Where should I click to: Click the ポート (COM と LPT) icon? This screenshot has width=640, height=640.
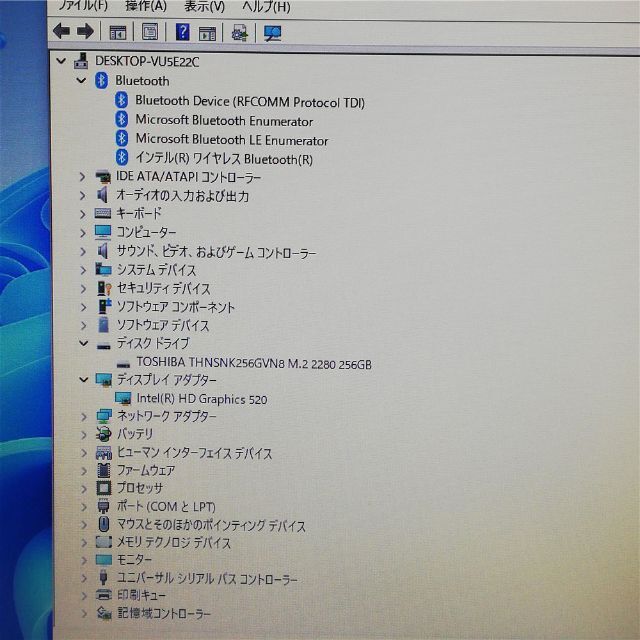point(104,507)
